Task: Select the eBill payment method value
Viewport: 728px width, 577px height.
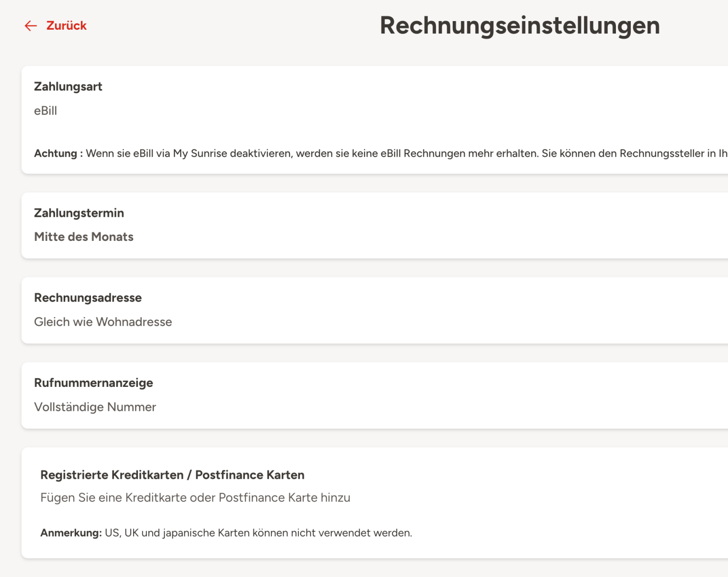Action: tap(45, 111)
